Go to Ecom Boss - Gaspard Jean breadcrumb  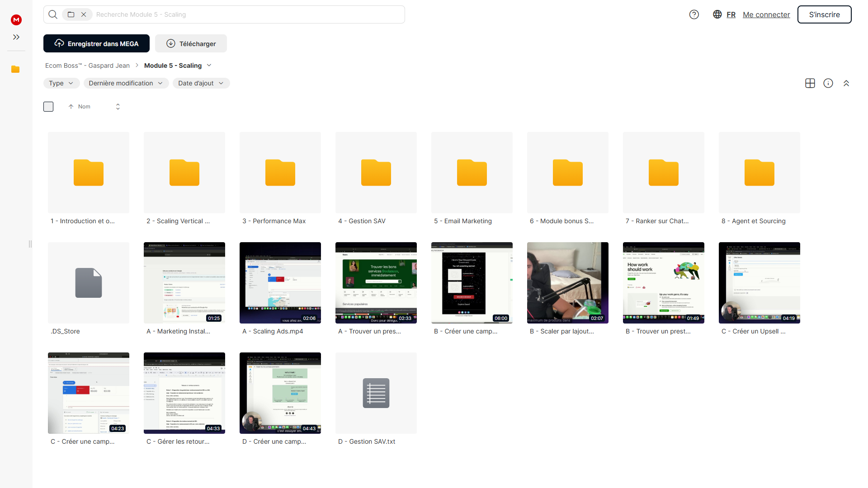click(x=87, y=66)
